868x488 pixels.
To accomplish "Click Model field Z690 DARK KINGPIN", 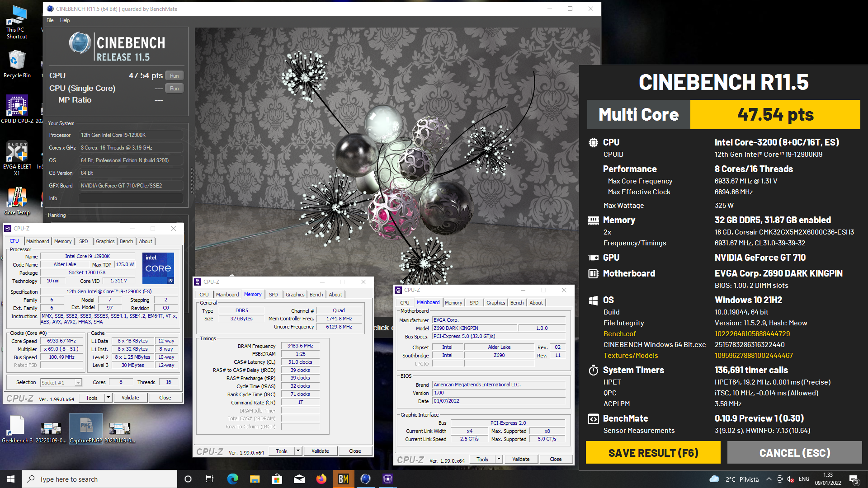I will pyautogui.click(x=474, y=328).
